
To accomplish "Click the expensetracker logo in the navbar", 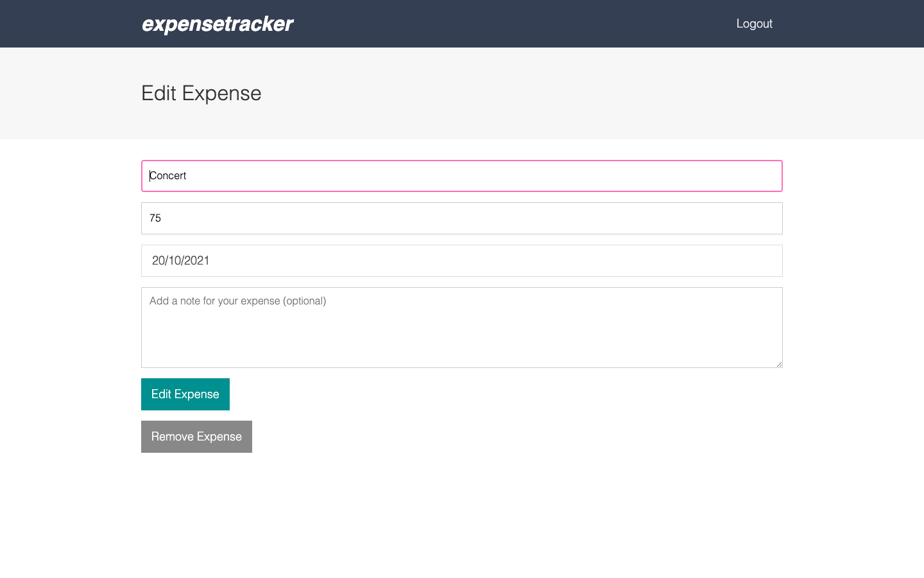I will tap(217, 24).
